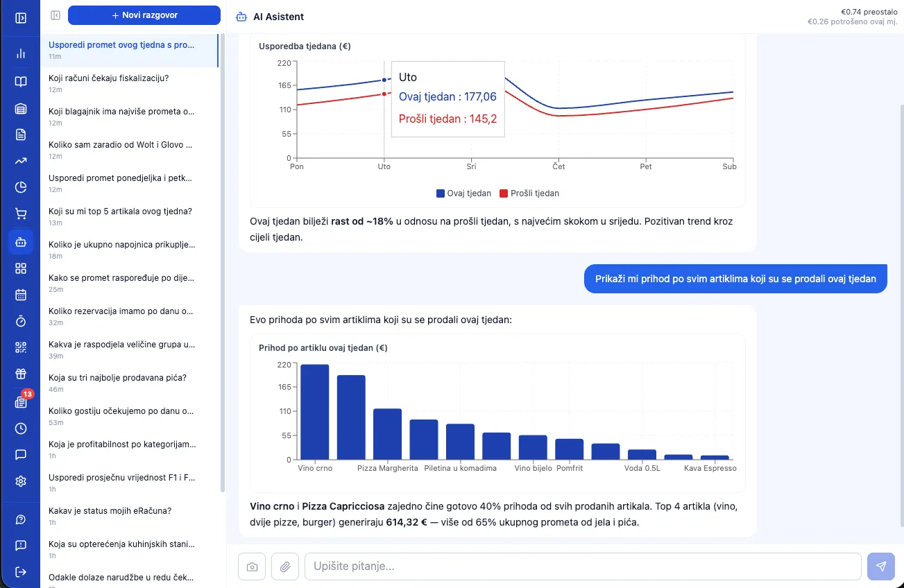Click the camera icon beside input
This screenshot has width=904, height=588.
[x=252, y=567]
